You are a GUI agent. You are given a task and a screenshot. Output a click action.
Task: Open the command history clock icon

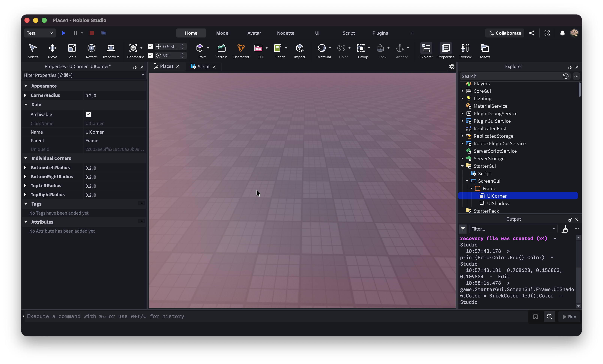pyautogui.click(x=549, y=317)
